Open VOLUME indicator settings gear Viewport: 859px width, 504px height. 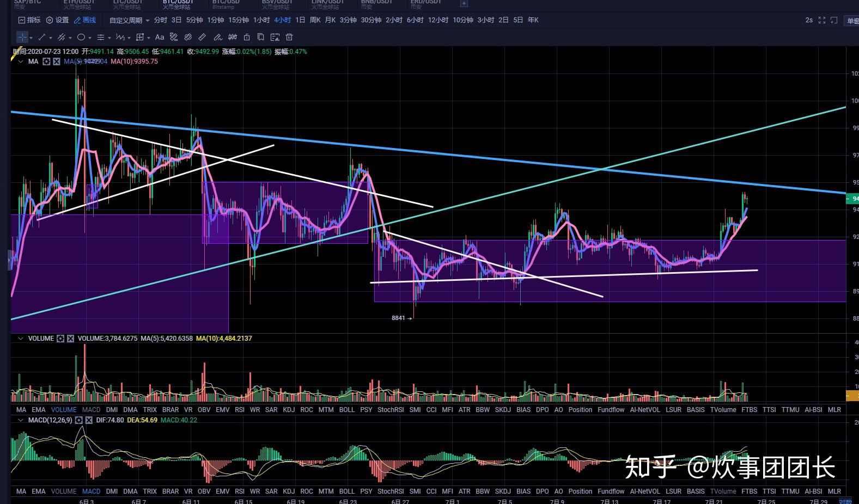[60, 339]
